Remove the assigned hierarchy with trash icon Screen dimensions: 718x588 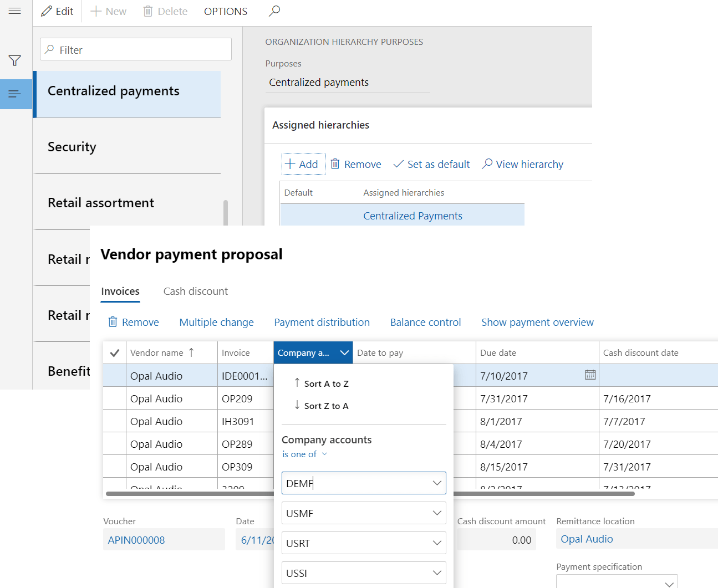(x=356, y=164)
